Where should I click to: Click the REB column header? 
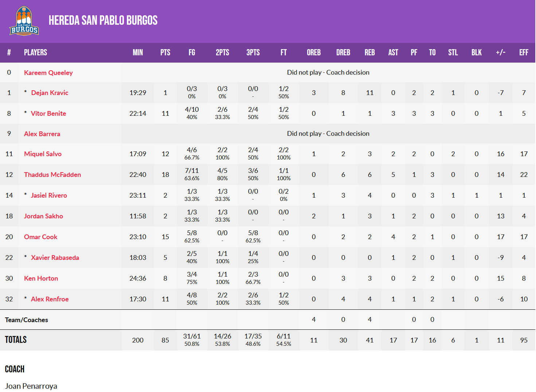369,52
